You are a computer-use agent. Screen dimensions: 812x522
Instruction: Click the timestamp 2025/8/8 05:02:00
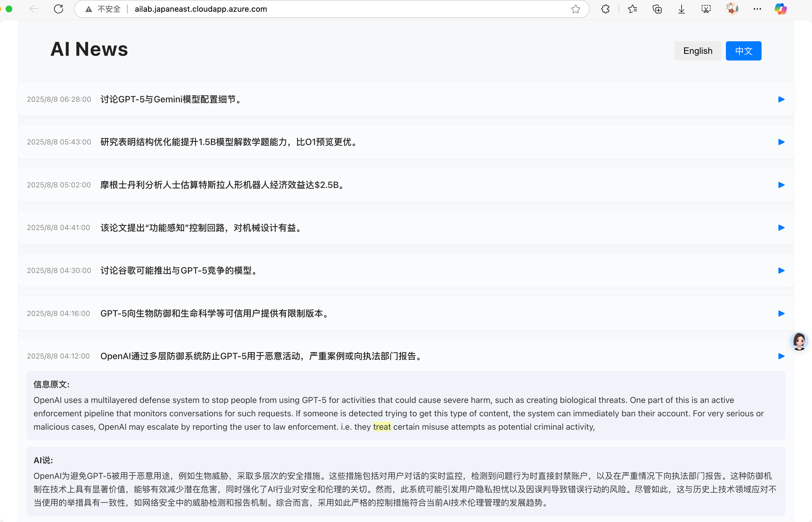pos(59,185)
